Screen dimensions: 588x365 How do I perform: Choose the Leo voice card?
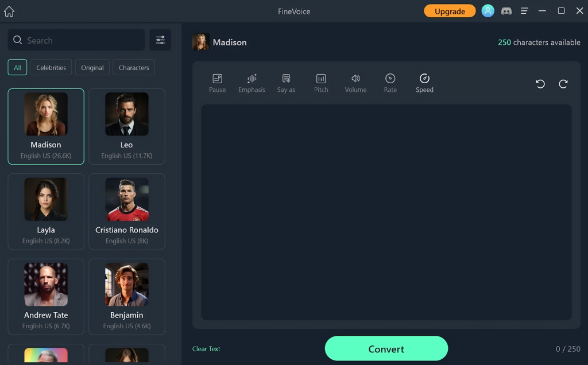pyautogui.click(x=127, y=126)
